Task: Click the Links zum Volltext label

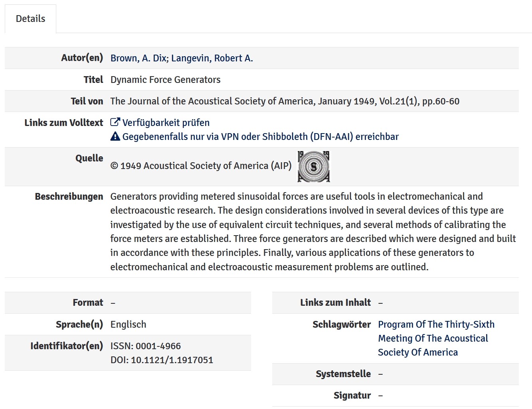Action: point(63,123)
